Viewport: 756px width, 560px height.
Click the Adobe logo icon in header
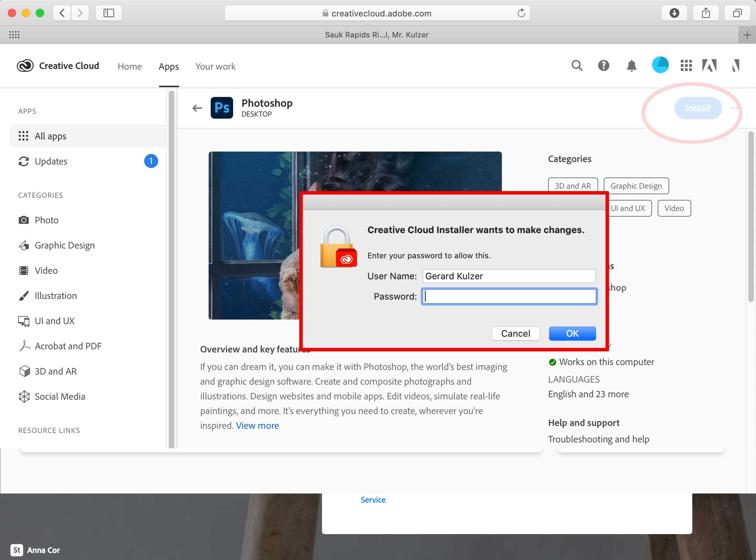[709, 65]
